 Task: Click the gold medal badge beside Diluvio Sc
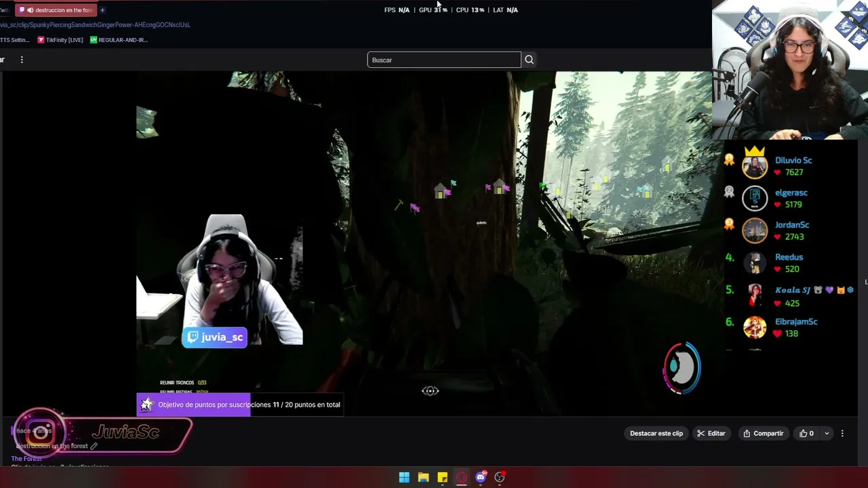(x=729, y=160)
